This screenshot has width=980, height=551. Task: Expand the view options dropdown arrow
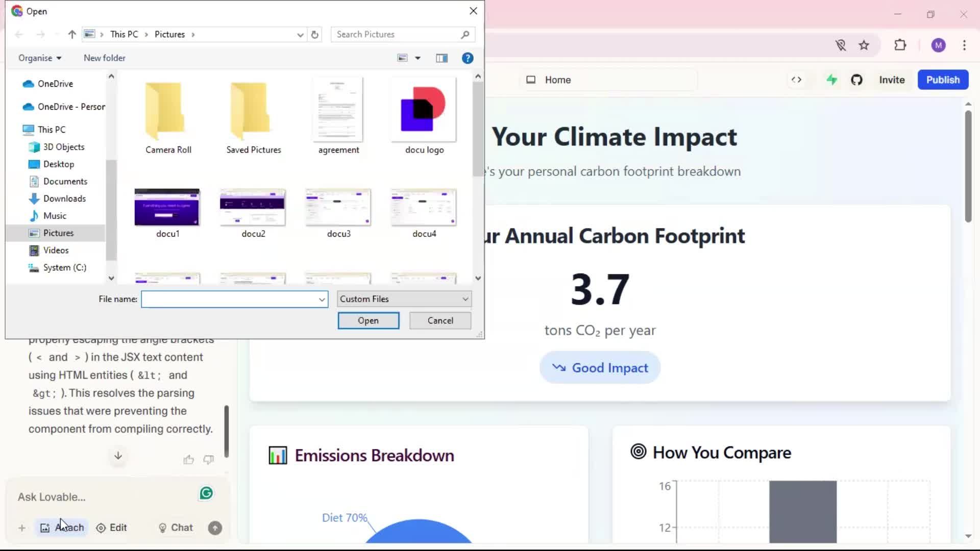pos(418,58)
